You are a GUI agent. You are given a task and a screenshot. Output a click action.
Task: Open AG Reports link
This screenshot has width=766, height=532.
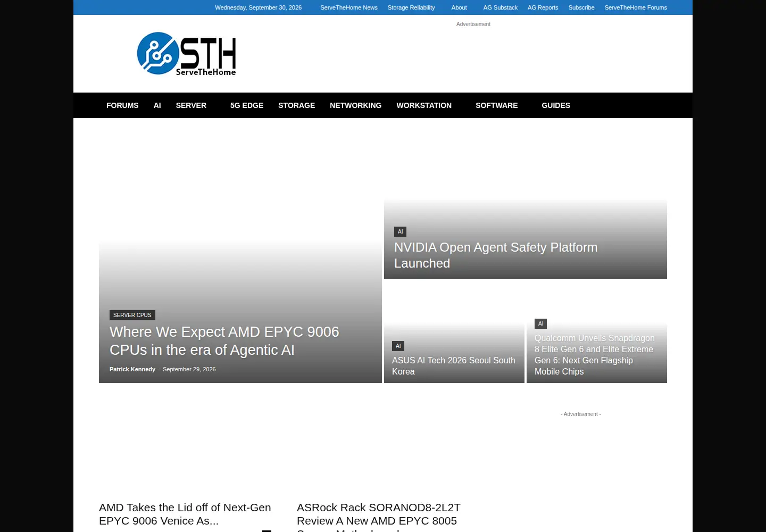pyautogui.click(x=543, y=7)
